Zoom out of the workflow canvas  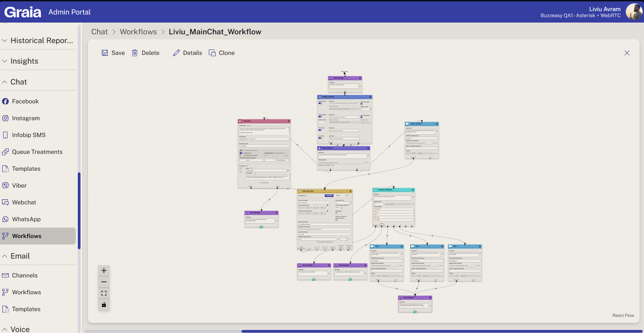coord(104,282)
